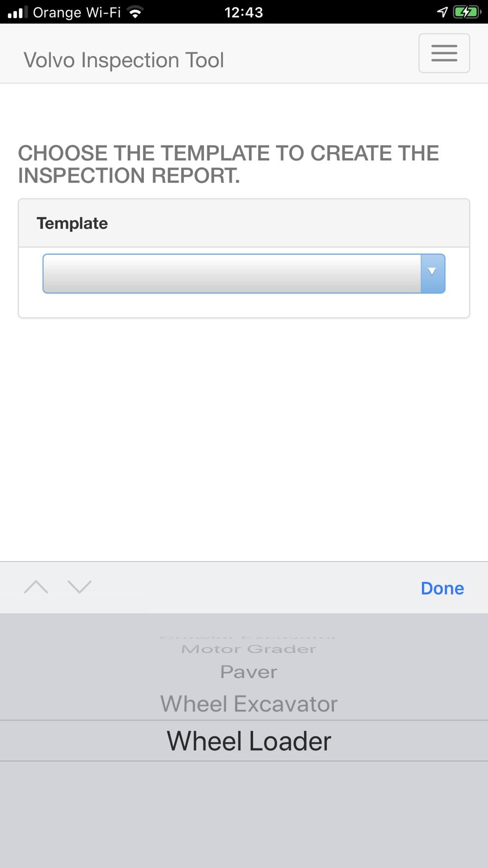Tap the Choose the Template heading

pyautogui.click(x=228, y=165)
